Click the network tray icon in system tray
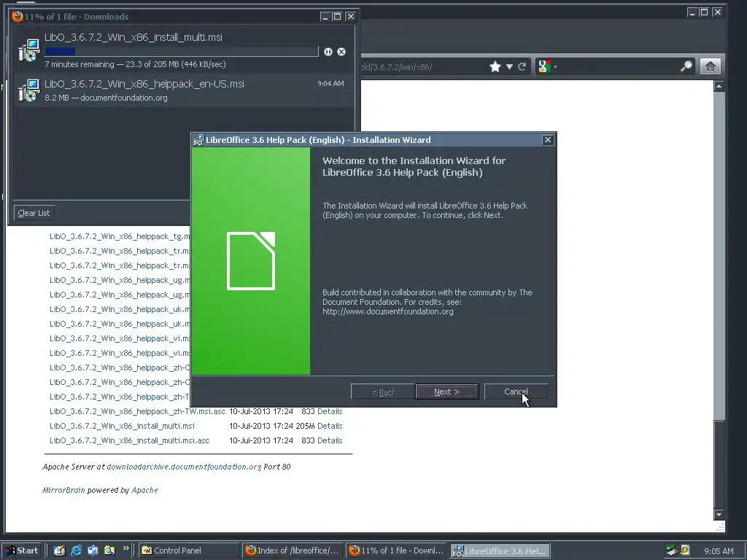The image size is (747, 560). pyautogui.click(x=672, y=550)
